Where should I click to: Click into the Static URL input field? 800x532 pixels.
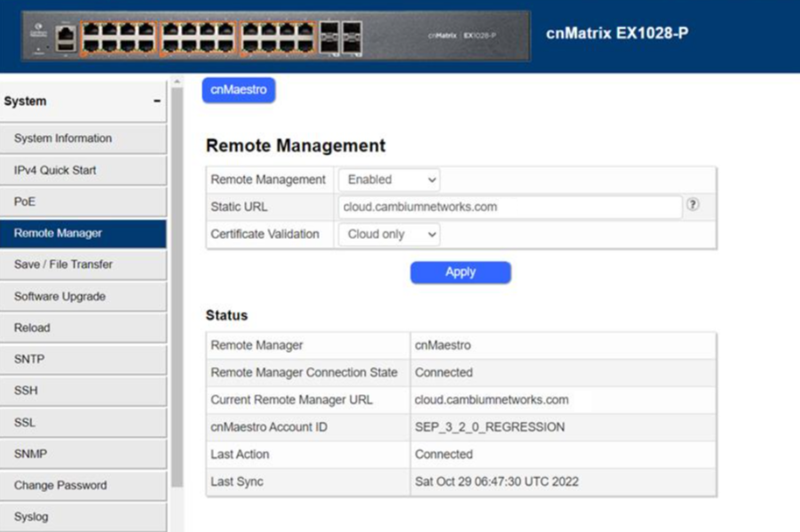point(511,207)
